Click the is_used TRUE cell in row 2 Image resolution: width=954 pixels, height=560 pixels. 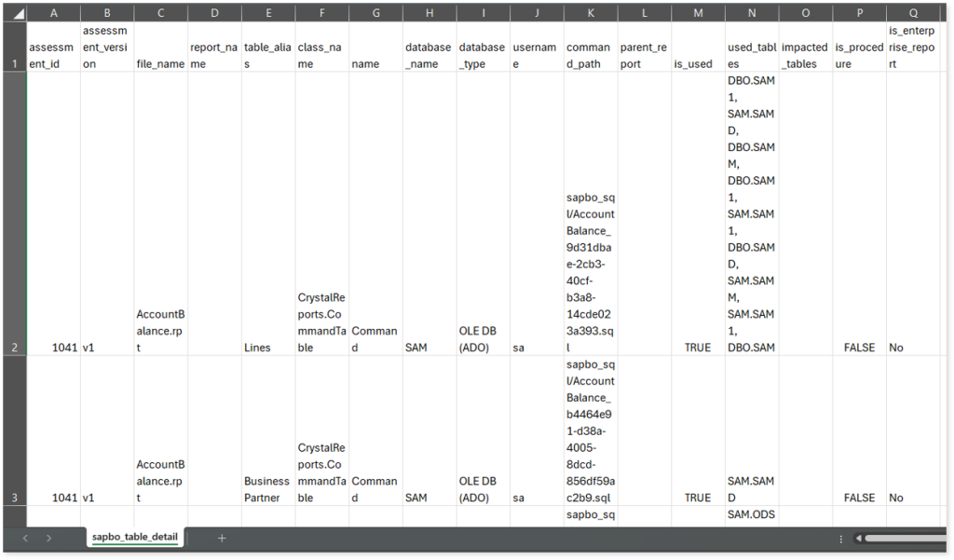(698, 348)
